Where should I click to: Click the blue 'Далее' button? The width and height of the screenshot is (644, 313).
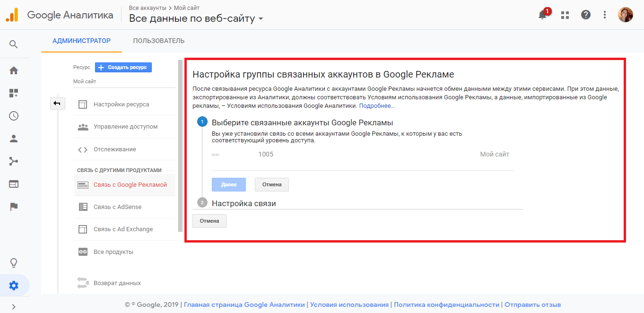[229, 184]
